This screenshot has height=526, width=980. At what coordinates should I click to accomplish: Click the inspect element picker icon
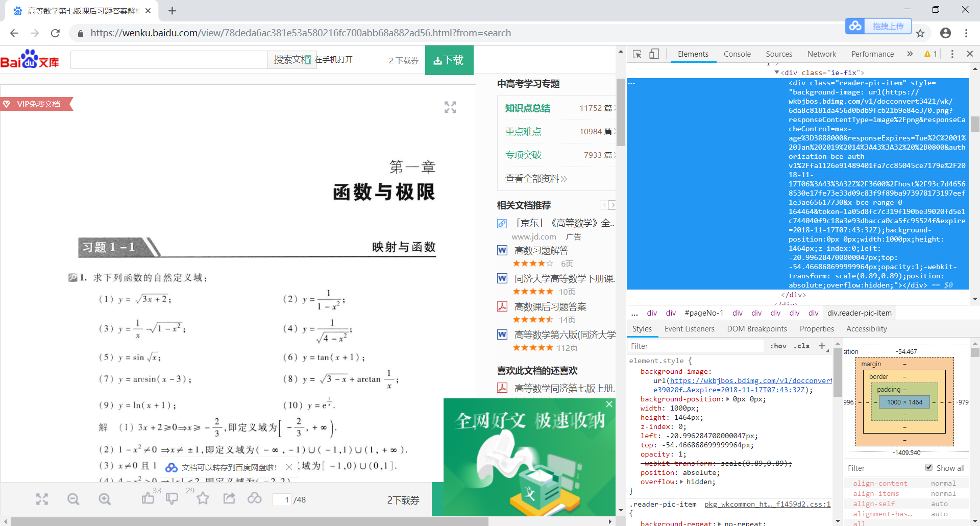click(637, 54)
